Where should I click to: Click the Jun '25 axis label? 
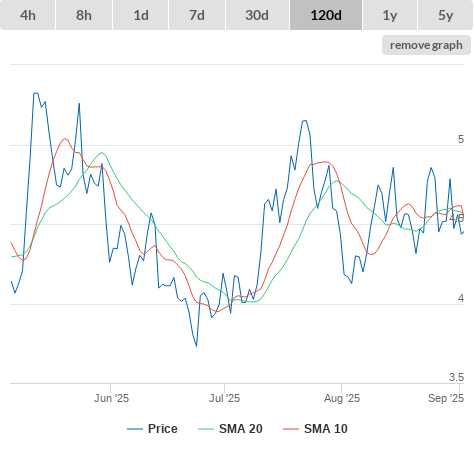coord(111,398)
